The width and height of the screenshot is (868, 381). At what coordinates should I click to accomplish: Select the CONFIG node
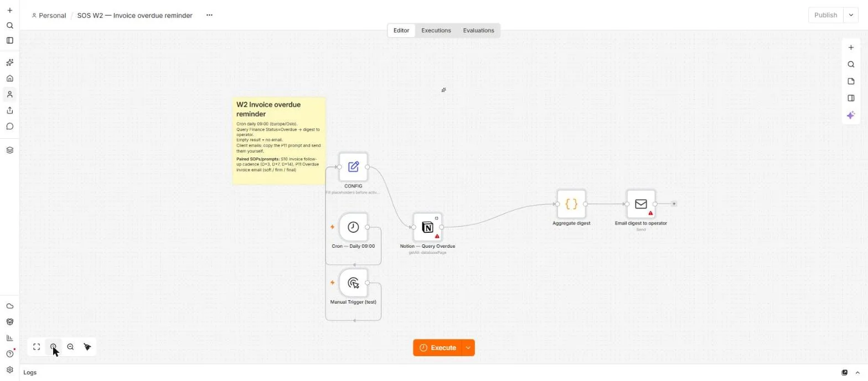coord(353,167)
